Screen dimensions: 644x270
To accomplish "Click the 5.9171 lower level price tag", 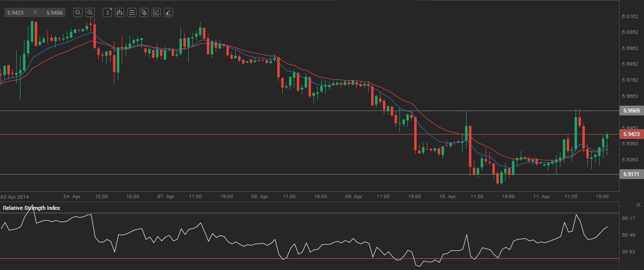I will [630, 174].
